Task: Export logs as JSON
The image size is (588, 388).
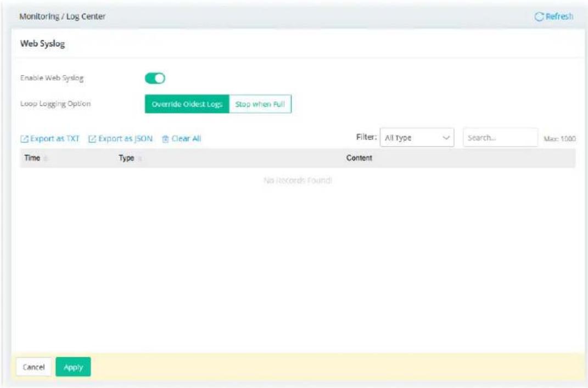Action: coord(120,139)
